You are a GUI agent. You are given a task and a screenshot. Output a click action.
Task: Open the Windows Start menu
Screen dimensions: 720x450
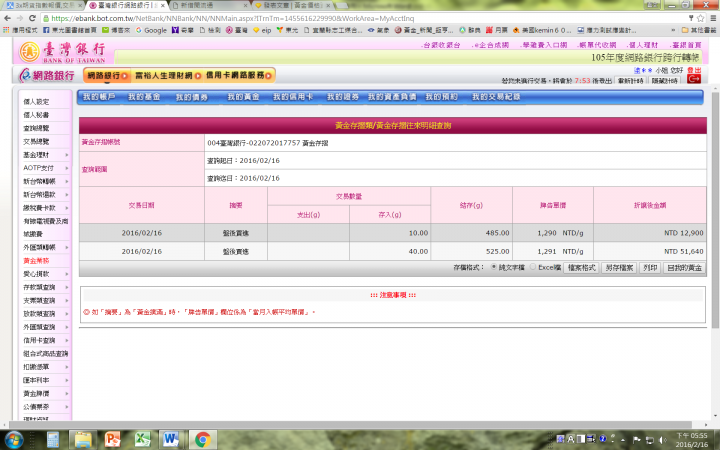point(16,438)
